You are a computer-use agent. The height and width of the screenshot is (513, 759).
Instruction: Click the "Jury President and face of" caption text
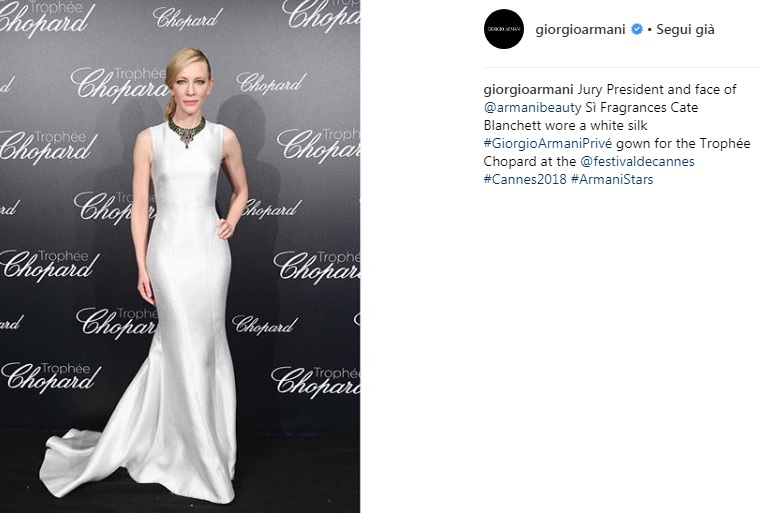tap(657, 90)
